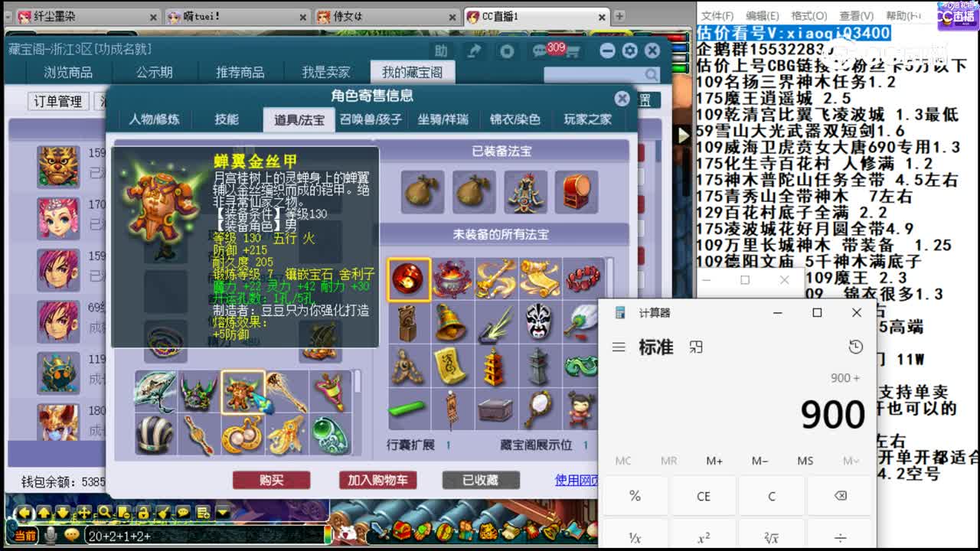Open 编辑(E) menu in Notepad
Screen dimensions: 980x551
coord(762,15)
